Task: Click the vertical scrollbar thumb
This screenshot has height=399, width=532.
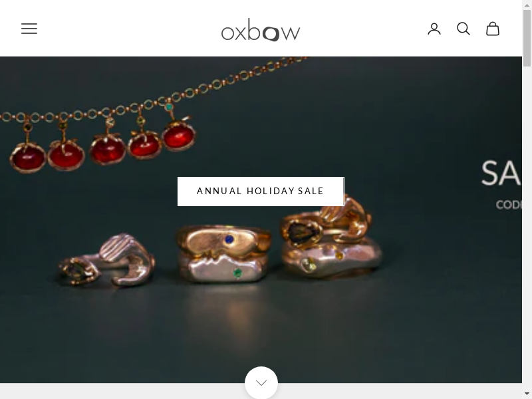Action: 527,40
